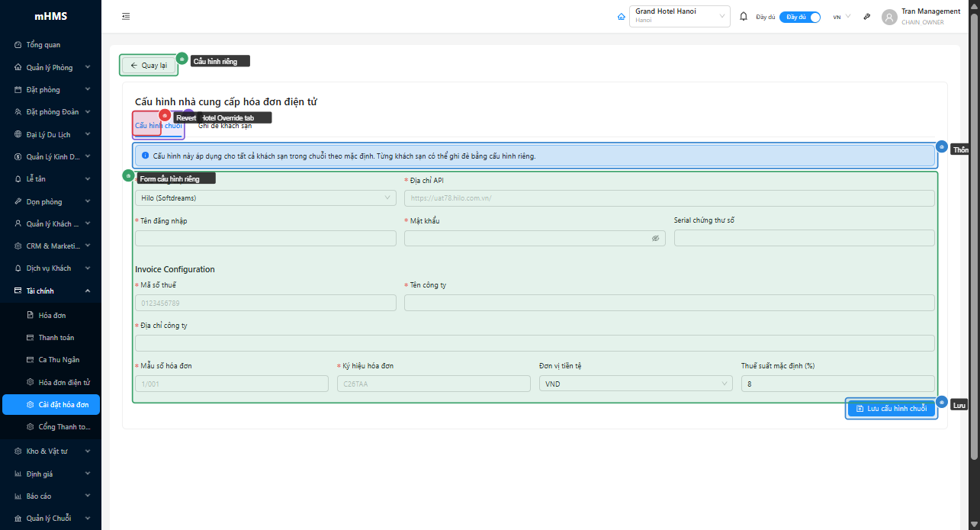The width and height of the screenshot is (980, 530).
Task: Click the wrench tool icon in the header
Action: pos(867,17)
